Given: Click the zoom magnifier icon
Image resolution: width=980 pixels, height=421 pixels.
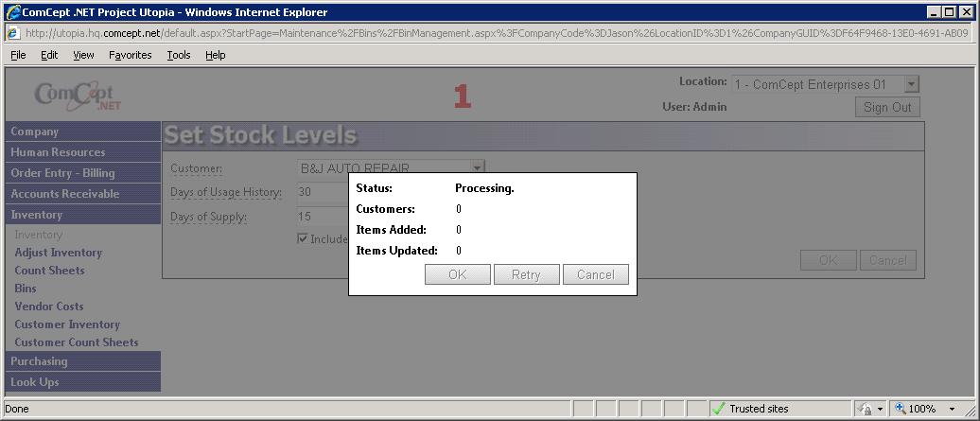Looking at the screenshot, I should tap(899, 409).
